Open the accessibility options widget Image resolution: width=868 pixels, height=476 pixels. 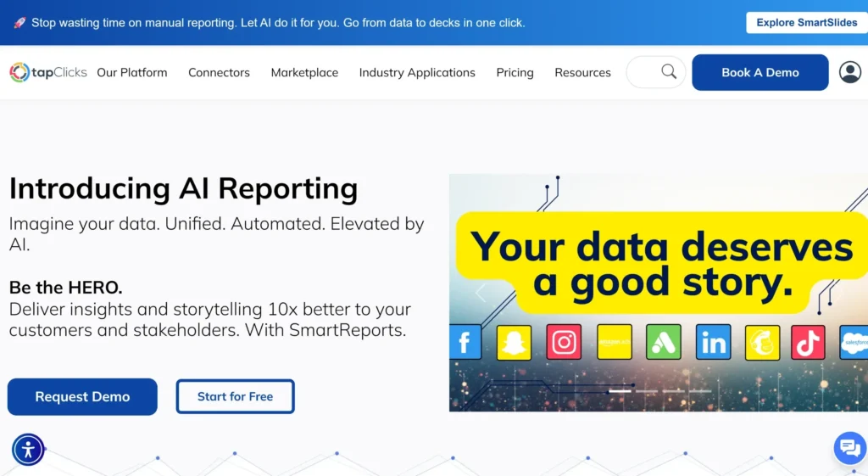click(28, 450)
